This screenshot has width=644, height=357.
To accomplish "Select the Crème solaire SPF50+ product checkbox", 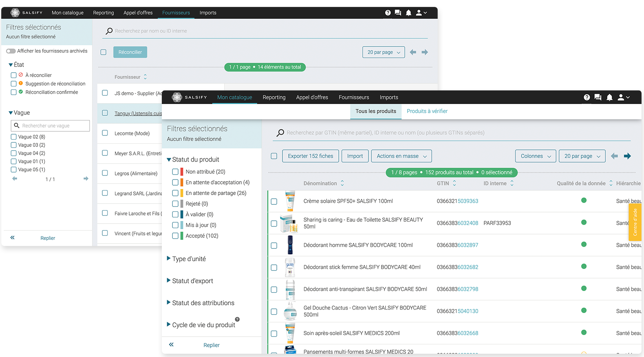I will [274, 201].
